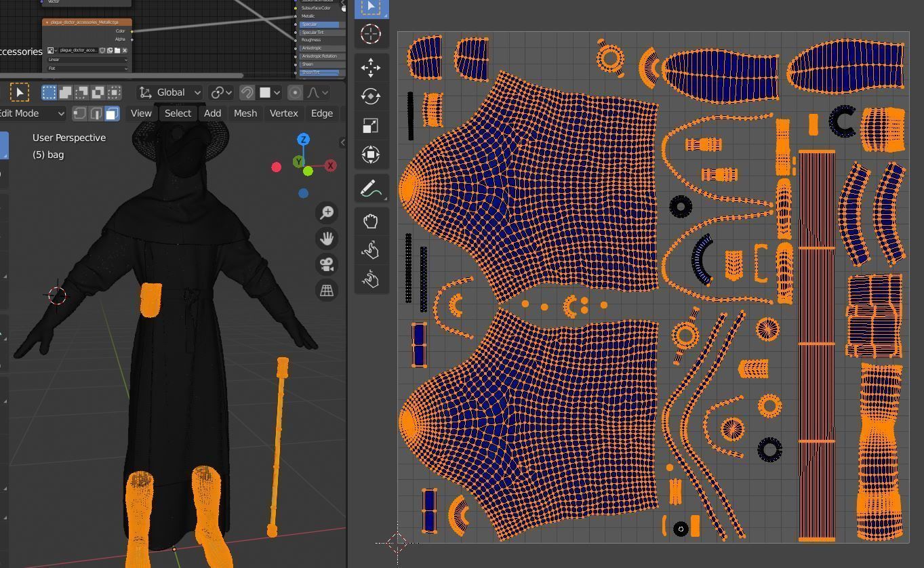This screenshot has height=568, width=924.
Task: Open the Select menu
Action: [x=178, y=113]
